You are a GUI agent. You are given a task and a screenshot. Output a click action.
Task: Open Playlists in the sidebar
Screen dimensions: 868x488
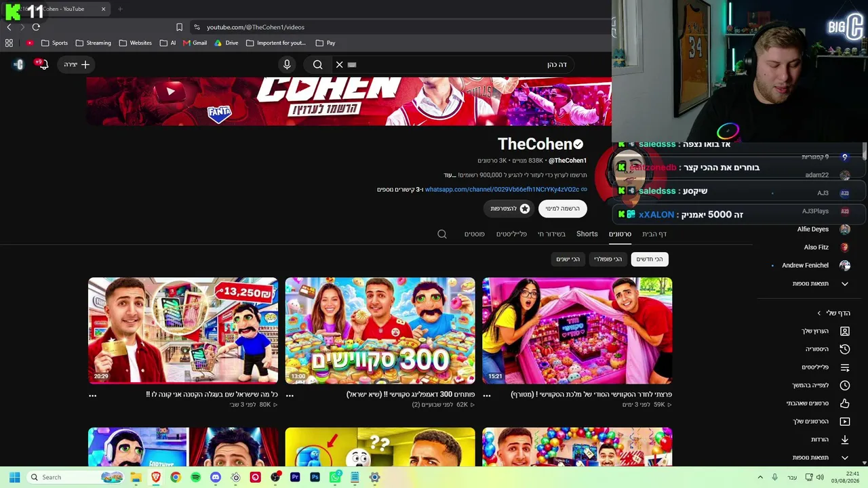pos(825,367)
